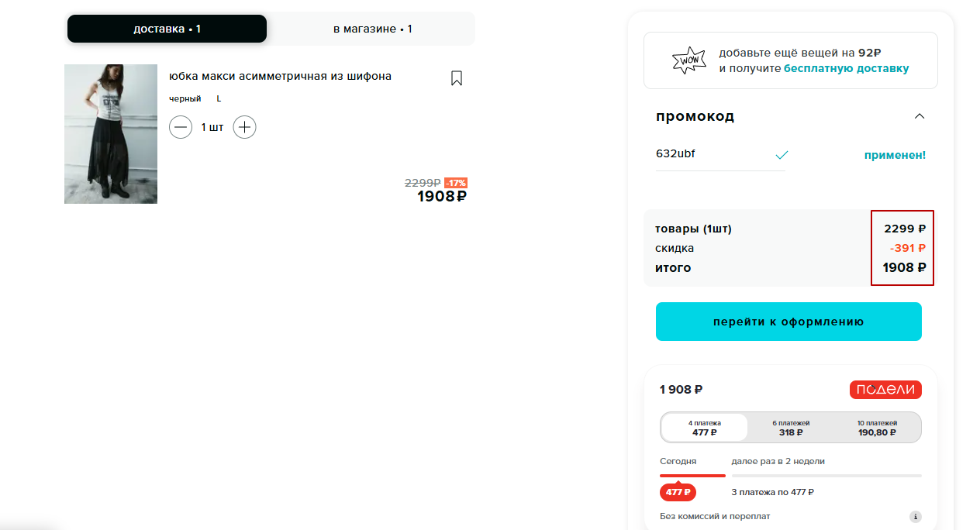Select the 6 платежей installment option
The image size is (980, 530).
point(791,428)
